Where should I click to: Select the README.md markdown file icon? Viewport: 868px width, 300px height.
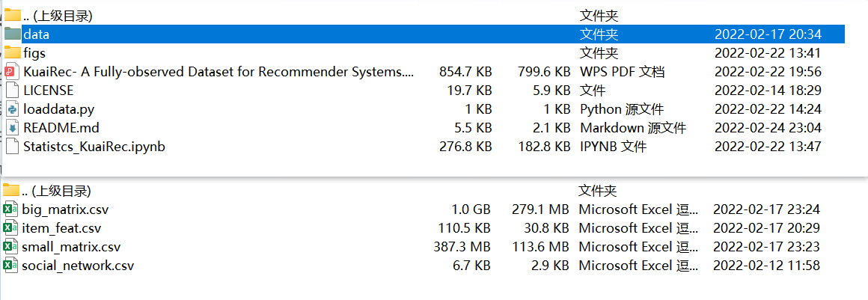pyautogui.click(x=12, y=128)
